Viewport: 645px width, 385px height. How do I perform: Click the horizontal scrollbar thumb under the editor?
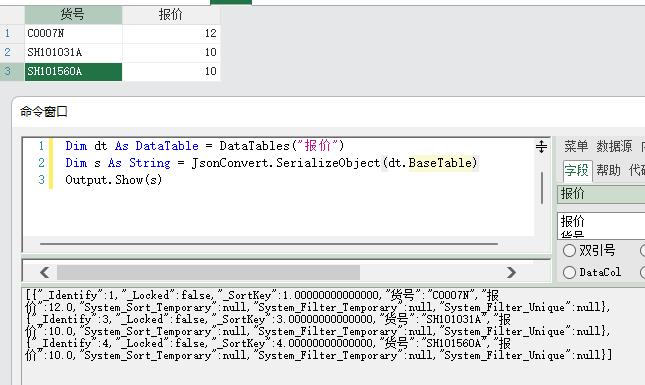click(x=209, y=272)
